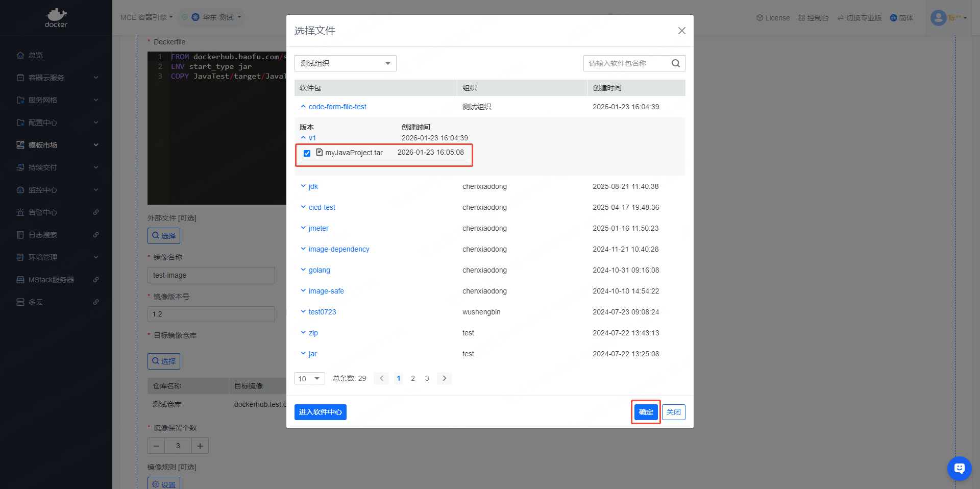The height and width of the screenshot is (489, 980).
Task: Go to next page arrow in pagination
Action: tap(444, 378)
